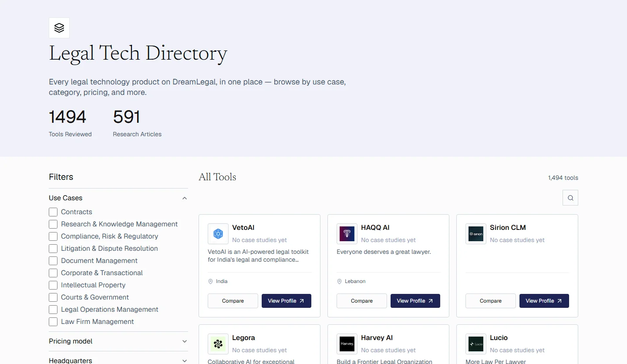Open HAQQ AI View Profile
The width and height of the screenshot is (627, 364).
tap(415, 301)
